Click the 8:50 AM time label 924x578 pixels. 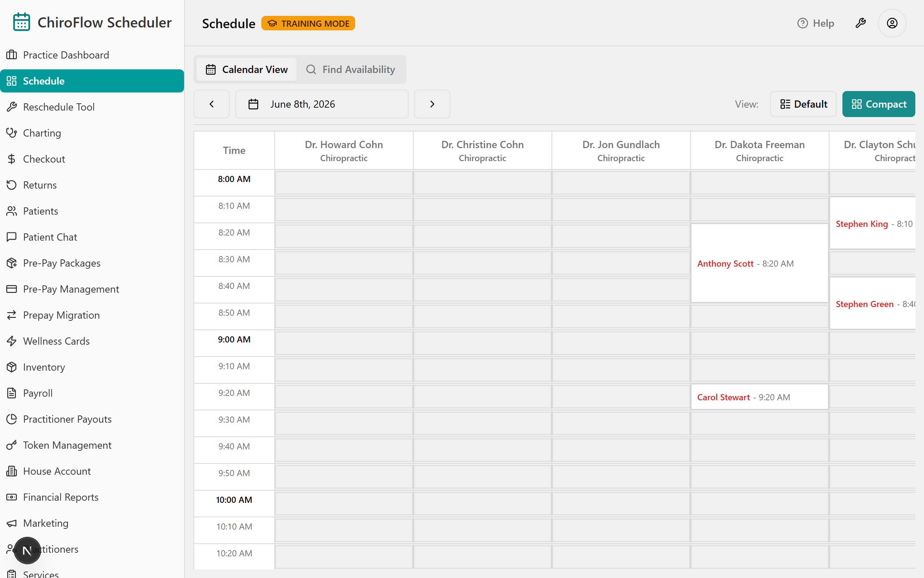tap(234, 313)
